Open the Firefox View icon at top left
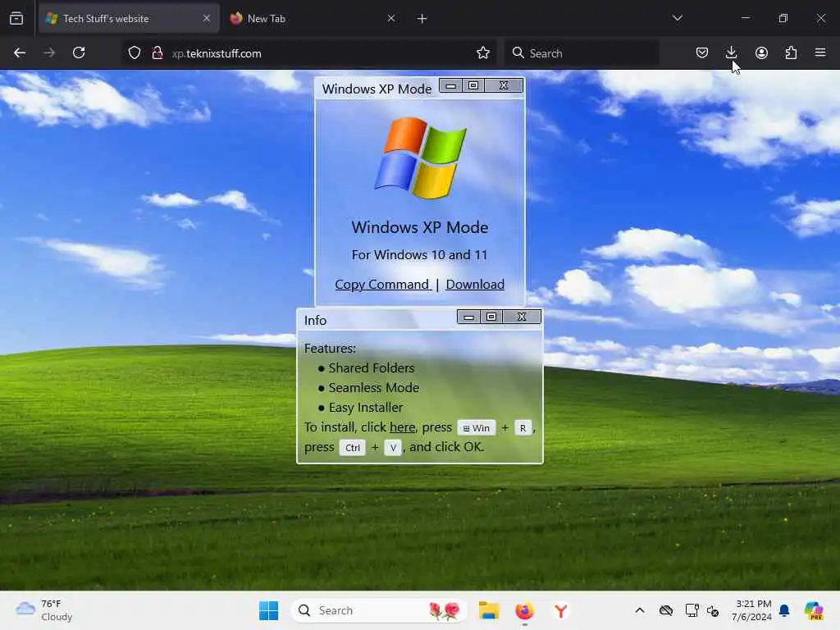 pyautogui.click(x=16, y=18)
